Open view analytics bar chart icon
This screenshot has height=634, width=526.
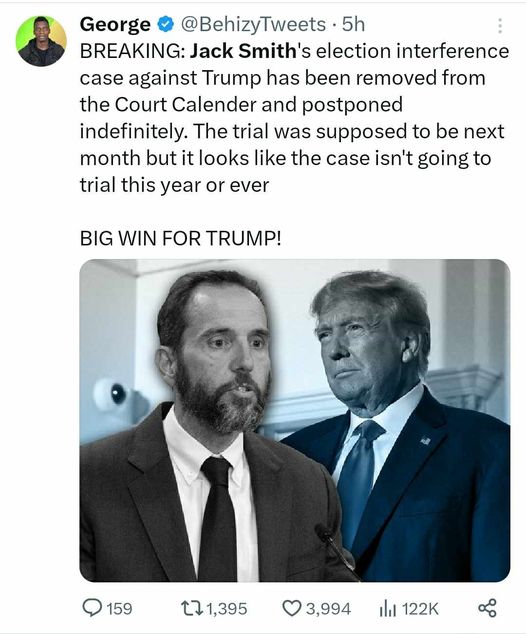tap(387, 608)
